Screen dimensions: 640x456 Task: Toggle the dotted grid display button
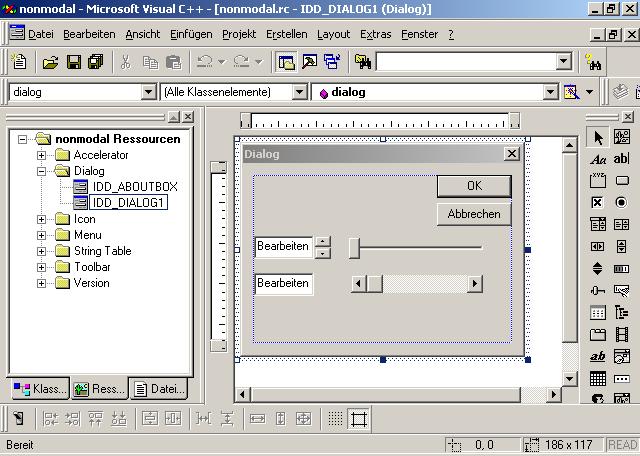click(x=336, y=418)
